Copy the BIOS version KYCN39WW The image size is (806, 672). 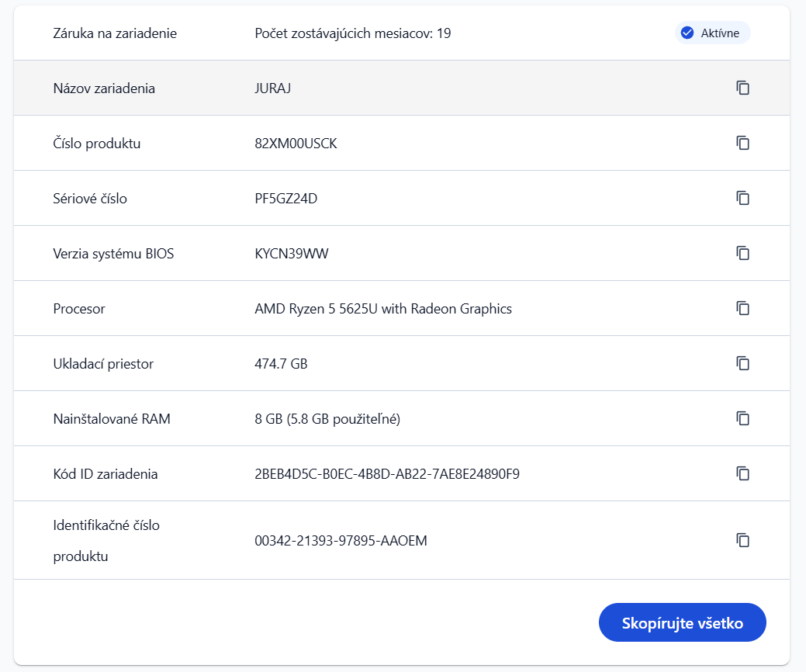click(742, 253)
